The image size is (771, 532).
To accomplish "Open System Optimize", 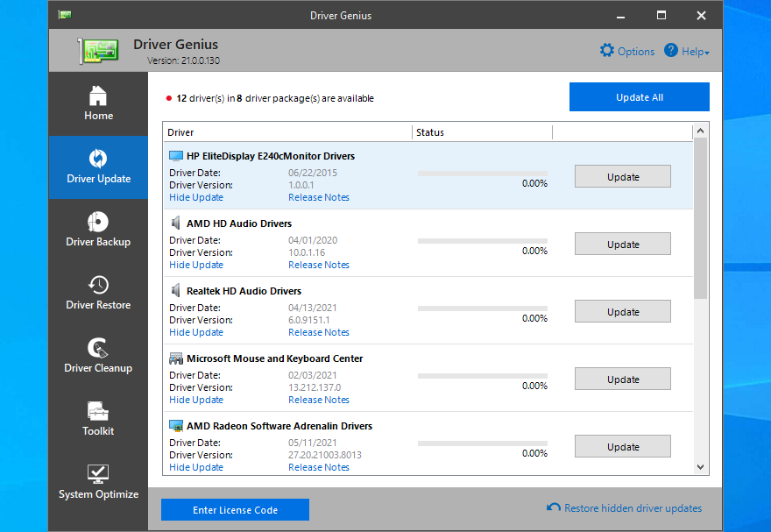I will [98, 483].
